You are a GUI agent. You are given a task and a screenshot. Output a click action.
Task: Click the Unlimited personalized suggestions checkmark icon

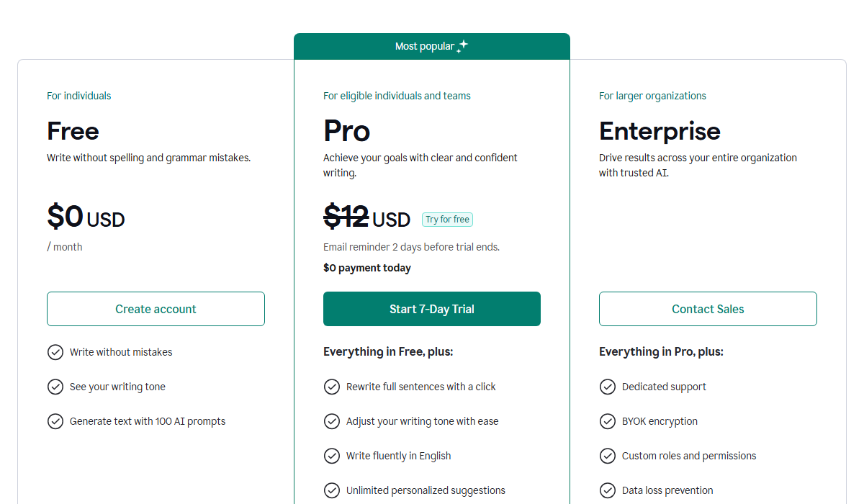tap(332, 490)
